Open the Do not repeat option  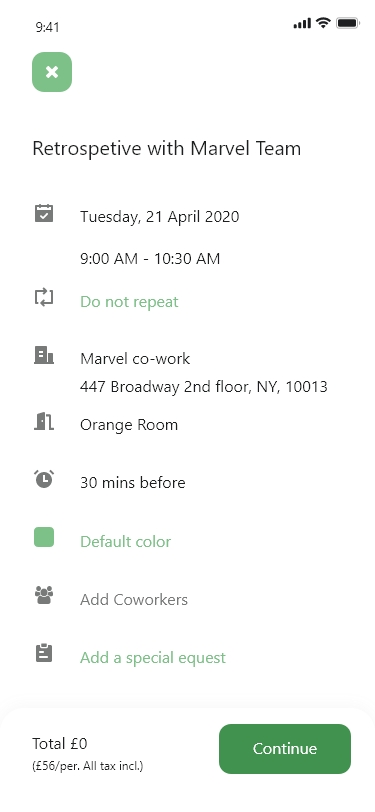129,301
